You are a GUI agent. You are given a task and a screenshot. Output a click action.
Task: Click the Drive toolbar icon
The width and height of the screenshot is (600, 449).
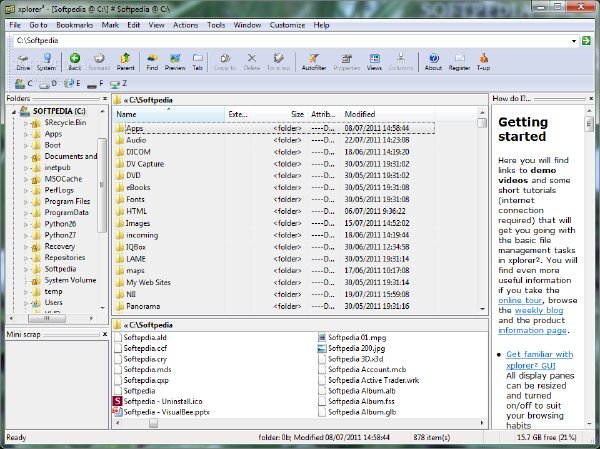coord(23,62)
